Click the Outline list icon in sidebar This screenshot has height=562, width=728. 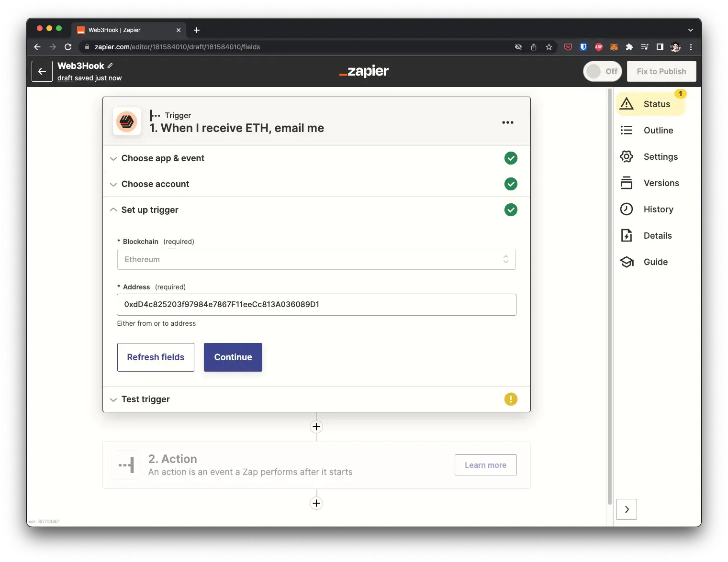pyautogui.click(x=627, y=130)
